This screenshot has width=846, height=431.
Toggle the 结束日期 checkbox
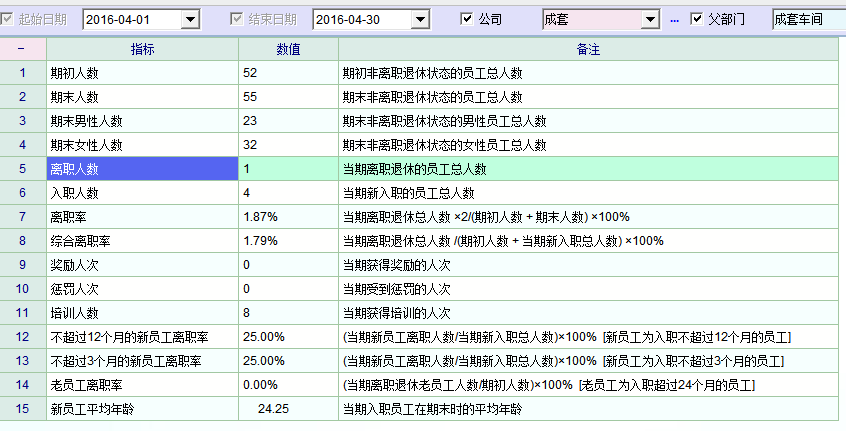(237, 19)
